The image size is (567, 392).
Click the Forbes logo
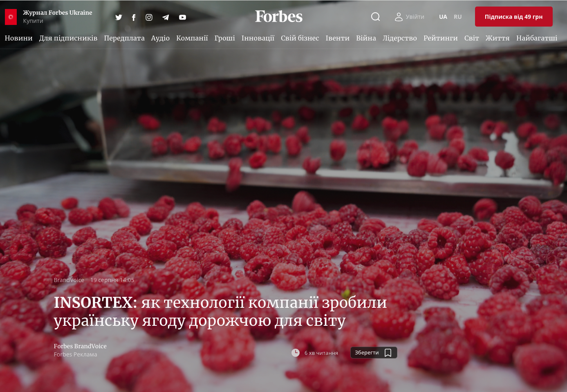point(279,16)
